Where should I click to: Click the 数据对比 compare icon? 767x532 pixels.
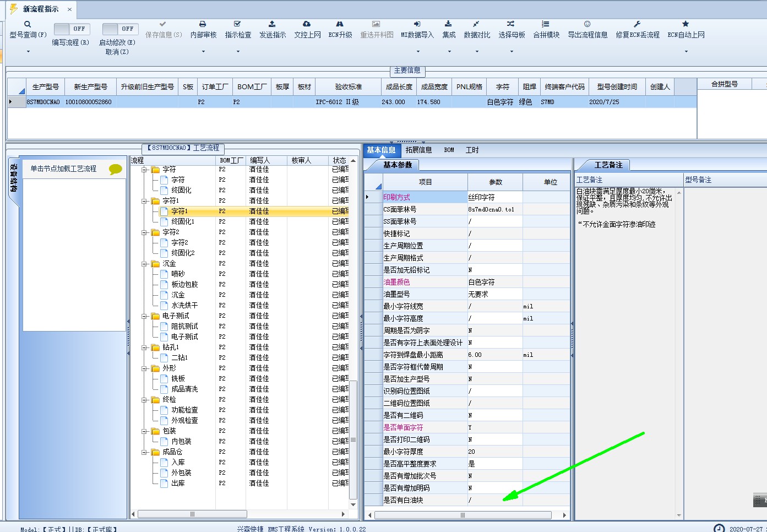point(476,24)
